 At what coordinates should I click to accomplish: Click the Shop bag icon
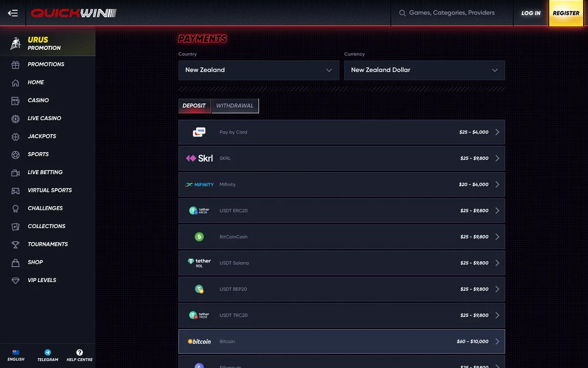tap(16, 263)
